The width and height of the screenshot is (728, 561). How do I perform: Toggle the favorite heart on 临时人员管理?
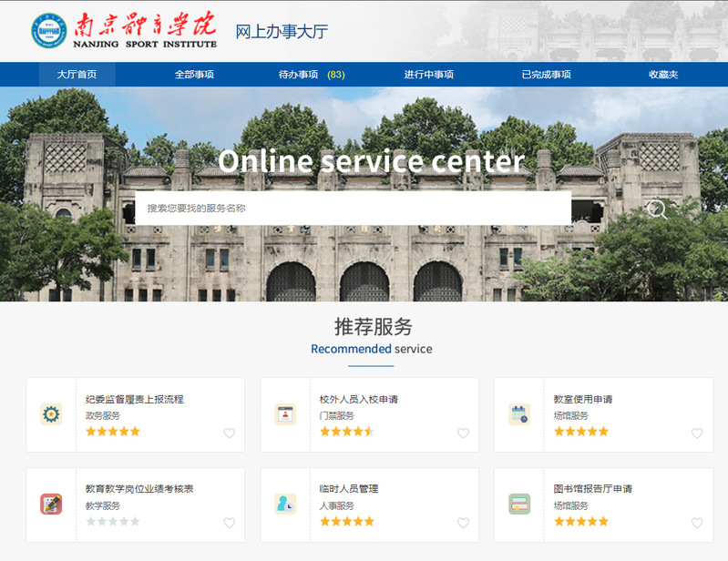click(463, 523)
